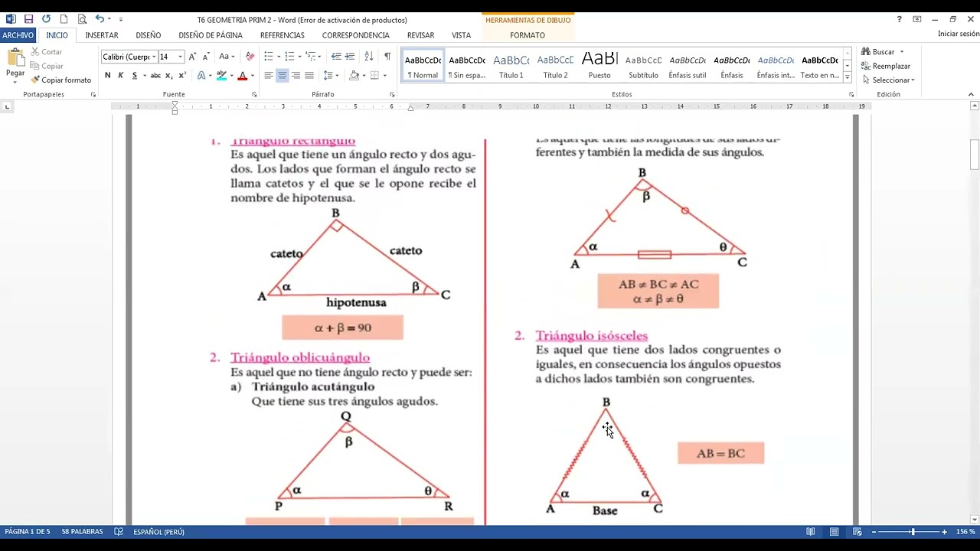
Task: Align text to the right
Action: click(296, 75)
